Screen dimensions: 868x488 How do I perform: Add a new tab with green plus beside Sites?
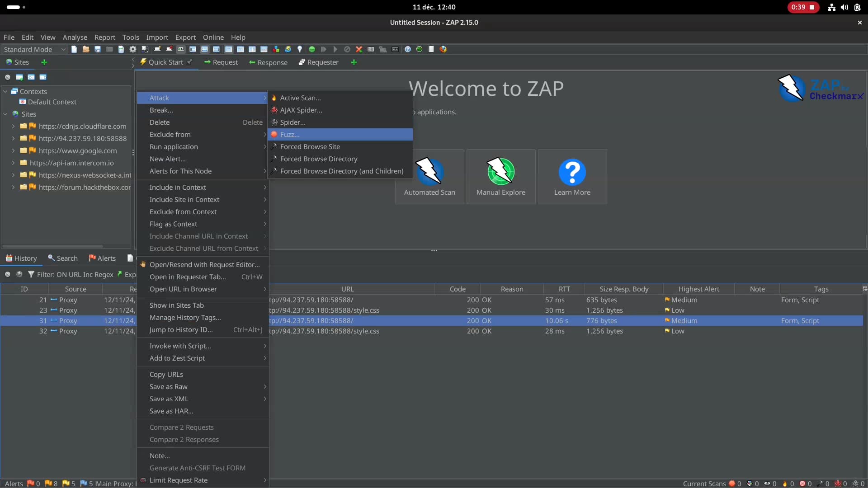pos(44,62)
